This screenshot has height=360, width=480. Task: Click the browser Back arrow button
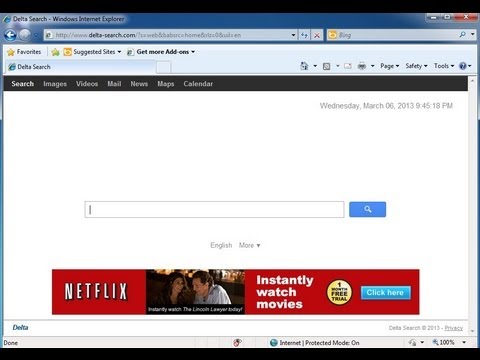[10, 35]
